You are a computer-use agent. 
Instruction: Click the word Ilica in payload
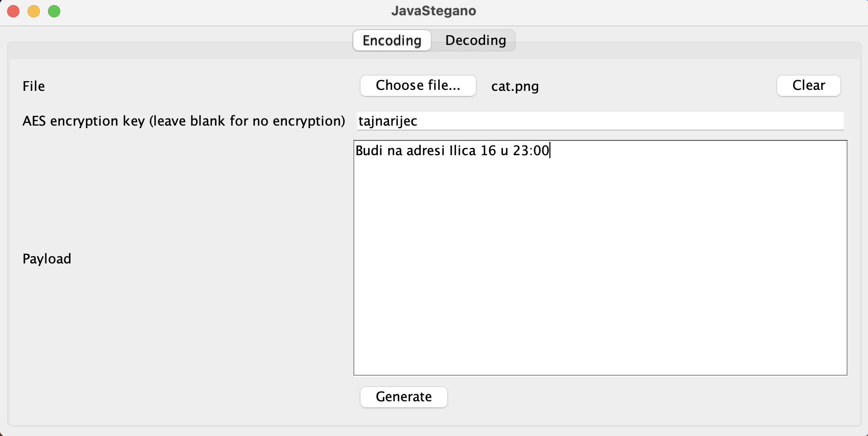[x=463, y=151]
